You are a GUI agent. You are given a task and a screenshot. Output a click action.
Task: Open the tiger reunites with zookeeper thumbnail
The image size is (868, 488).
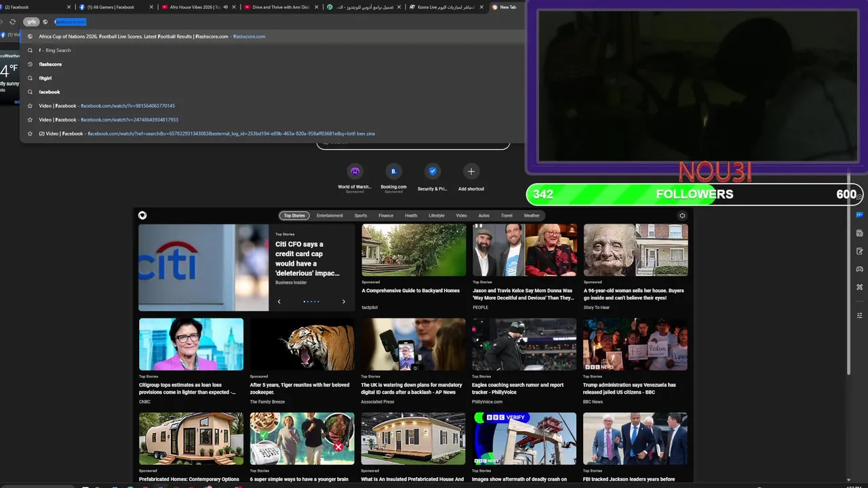point(302,344)
